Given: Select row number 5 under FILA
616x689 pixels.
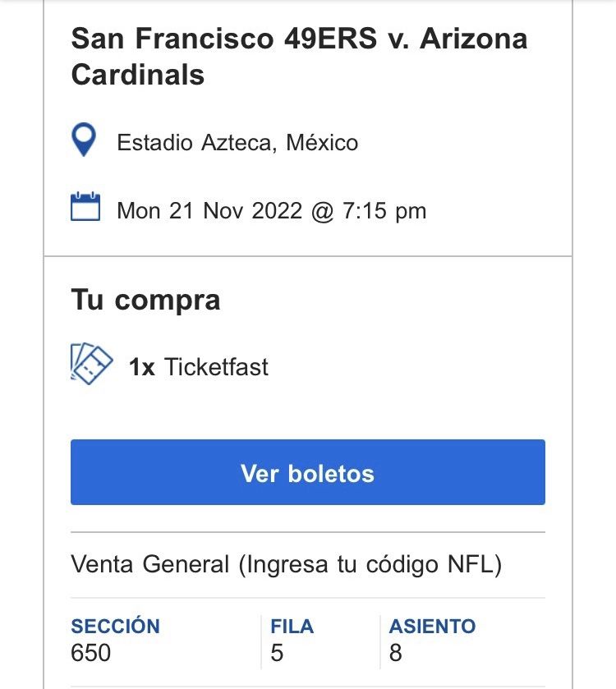Looking at the screenshot, I should (x=277, y=653).
